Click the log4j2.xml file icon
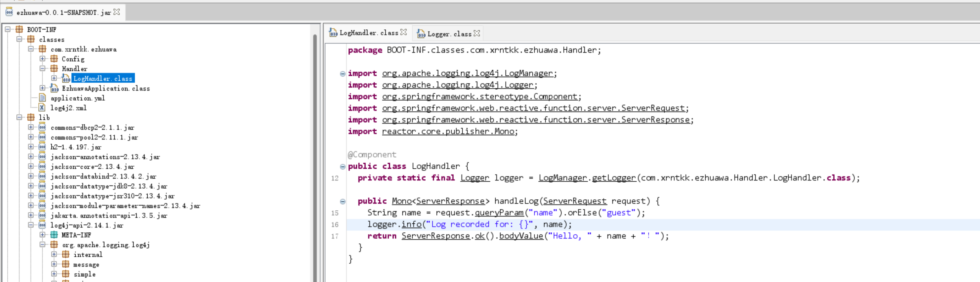 42,108
